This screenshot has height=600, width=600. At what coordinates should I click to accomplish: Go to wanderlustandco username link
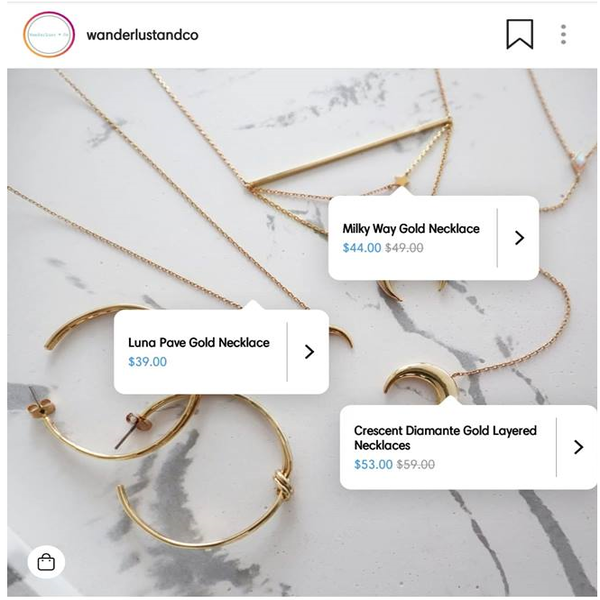click(142, 35)
